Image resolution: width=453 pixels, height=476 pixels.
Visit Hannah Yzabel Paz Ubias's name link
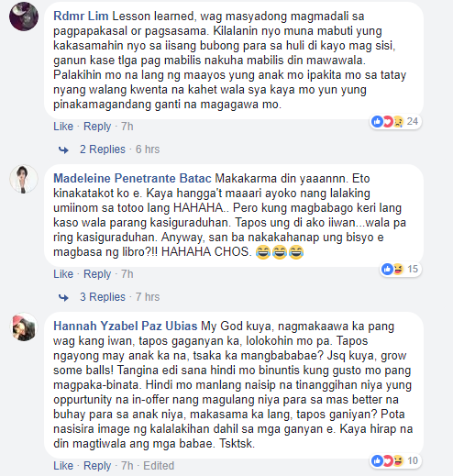126,327
